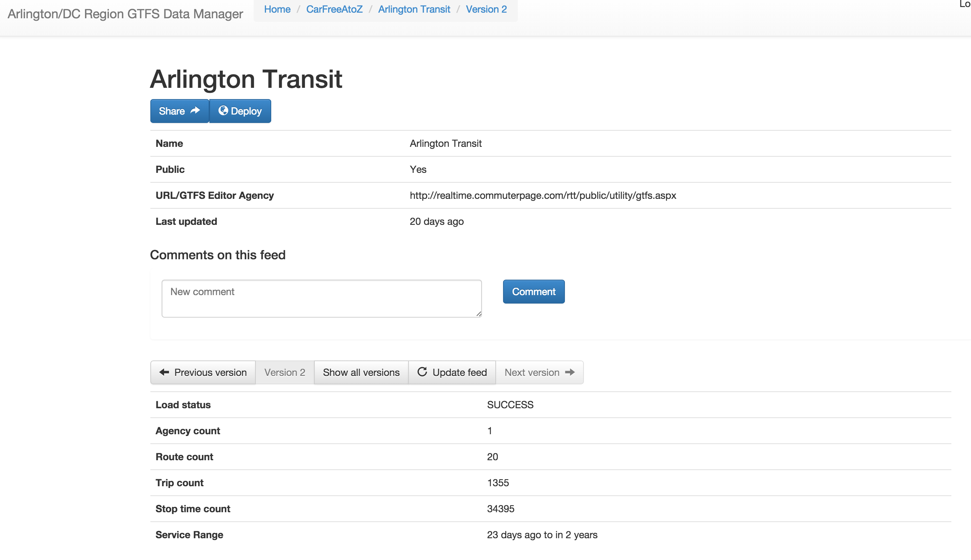This screenshot has width=971, height=560.
Task: Click Update feed button
Action: (x=452, y=372)
